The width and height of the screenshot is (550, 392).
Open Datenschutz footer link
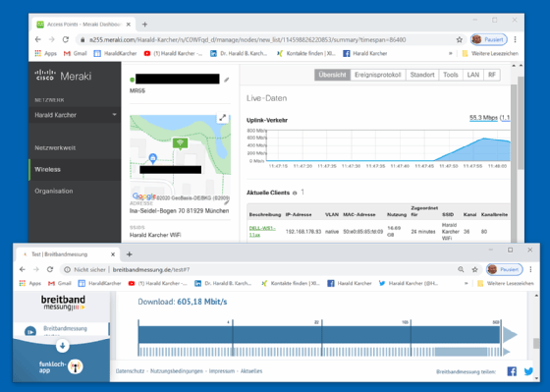point(130,371)
